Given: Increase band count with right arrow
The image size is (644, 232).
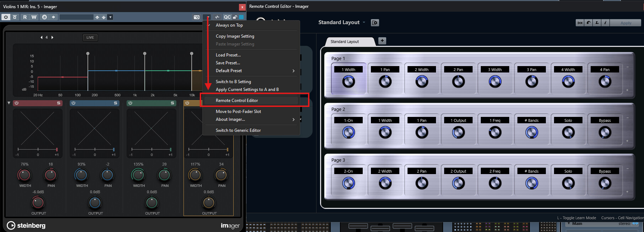Looking at the screenshot, I should pyautogui.click(x=52, y=37).
